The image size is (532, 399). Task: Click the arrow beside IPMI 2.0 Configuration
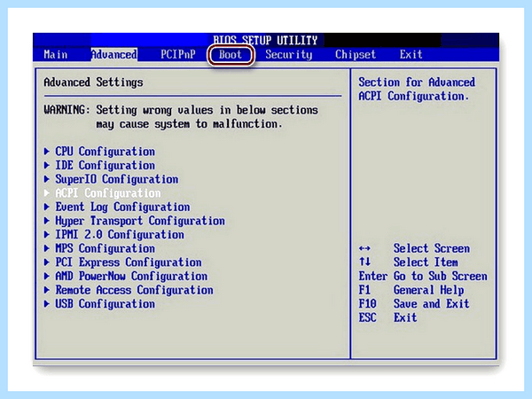pyautogui.click(x=47, y=235)
